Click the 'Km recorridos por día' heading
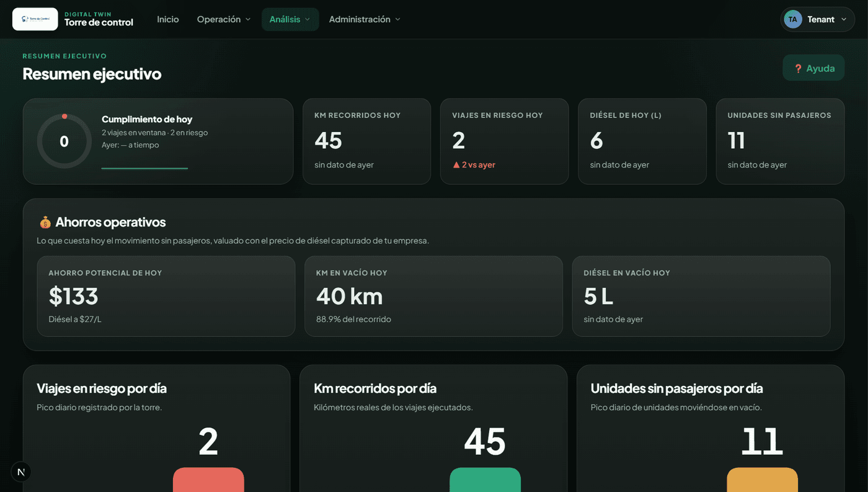This screenshot has height=492, width=868. 375,388
